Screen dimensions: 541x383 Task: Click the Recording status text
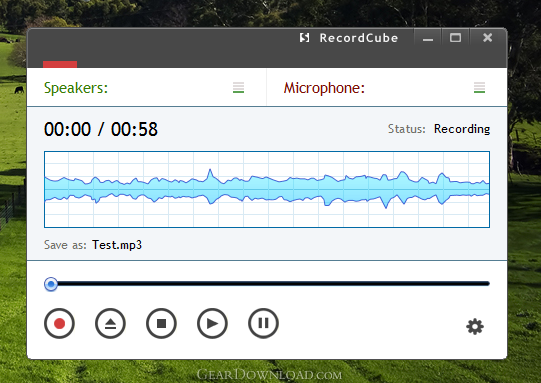pyautogui.click(x=462, y=129)
